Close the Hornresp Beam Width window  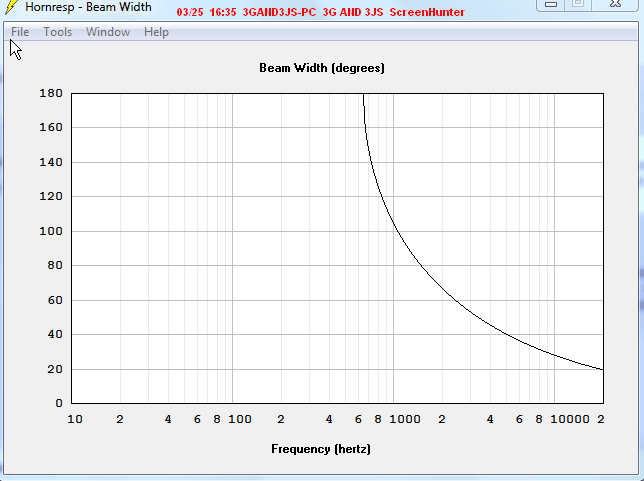click(x=615, y=4)
